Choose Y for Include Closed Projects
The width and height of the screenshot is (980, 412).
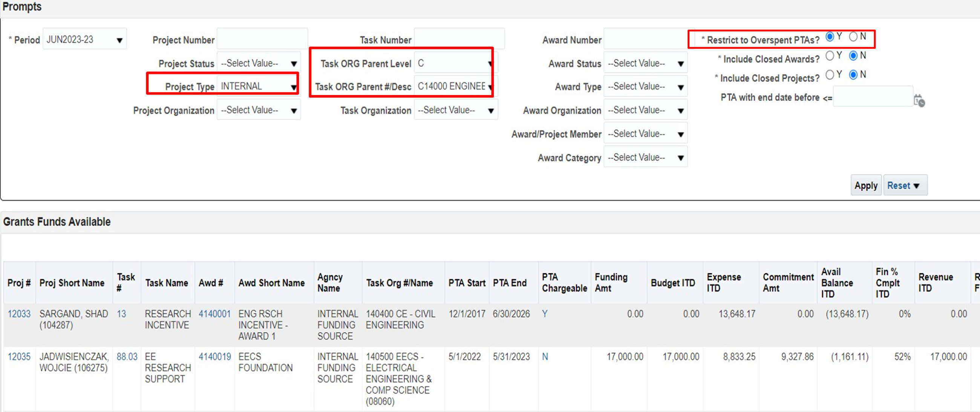point(830,75)
